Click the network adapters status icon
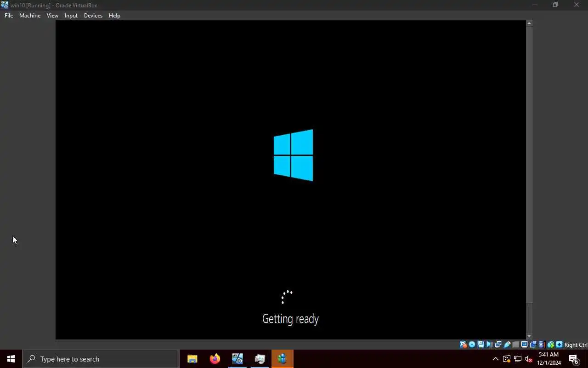 coord(498,345)
